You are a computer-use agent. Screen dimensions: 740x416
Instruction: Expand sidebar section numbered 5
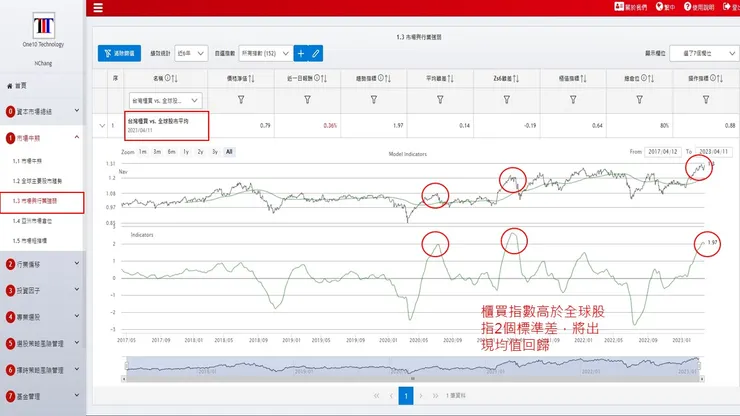[x=42, y=343]
